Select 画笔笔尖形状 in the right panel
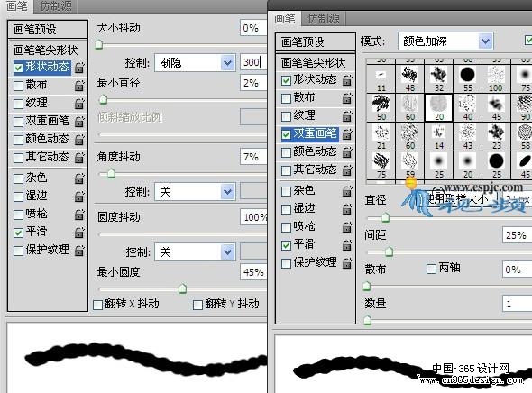The width and height of the screenshot is (532, 393). [316, 62]
